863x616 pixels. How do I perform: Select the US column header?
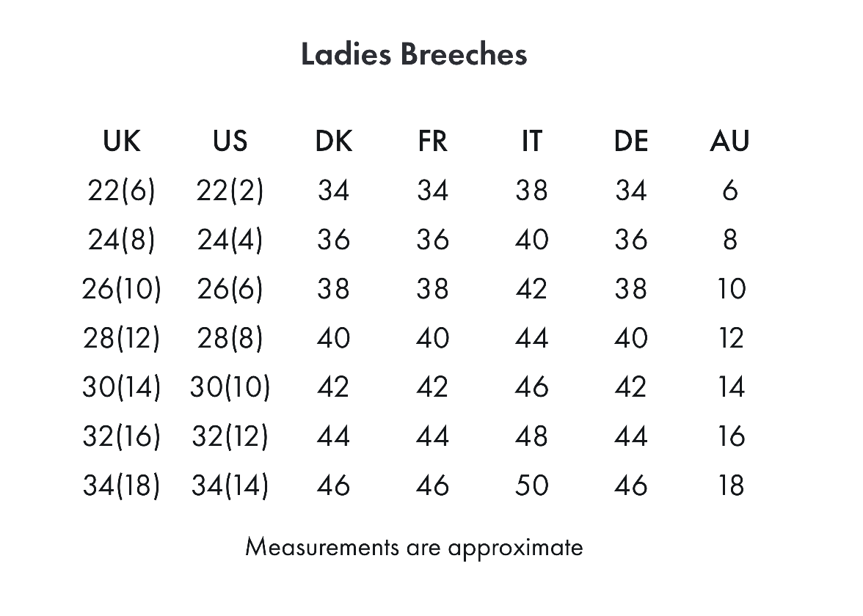(230, 141)
